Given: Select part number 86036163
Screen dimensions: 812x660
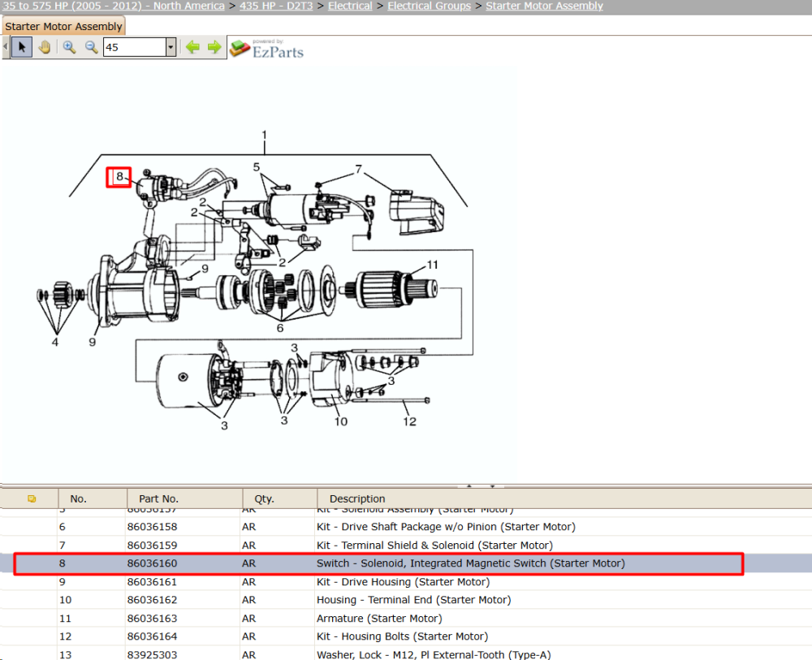Looking at the screenshot, I should click(x=153, y=619).
